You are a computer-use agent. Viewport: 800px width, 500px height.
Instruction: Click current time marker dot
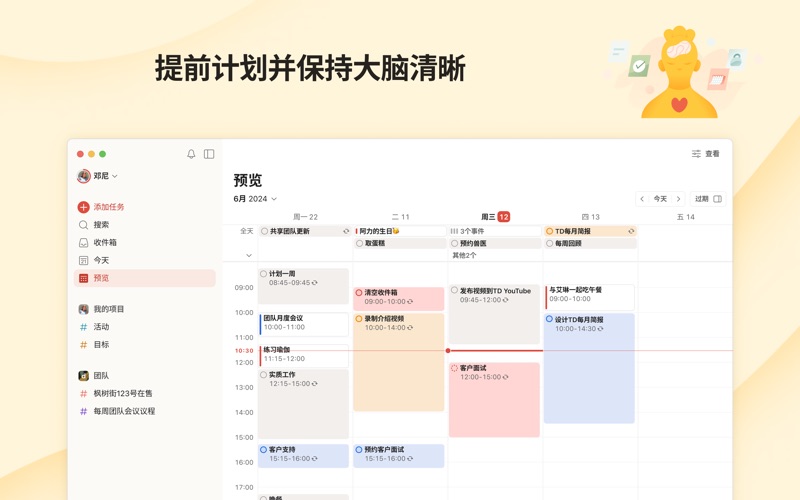coord(448,351)
